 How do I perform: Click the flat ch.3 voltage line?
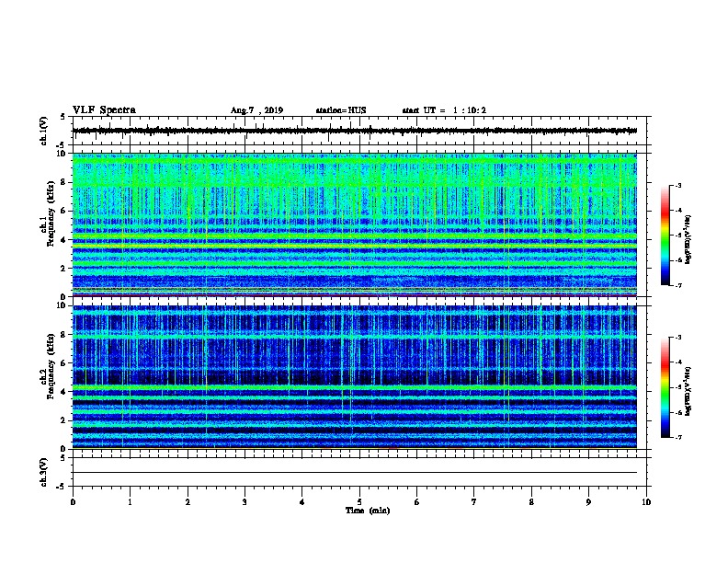pos(355,473)
